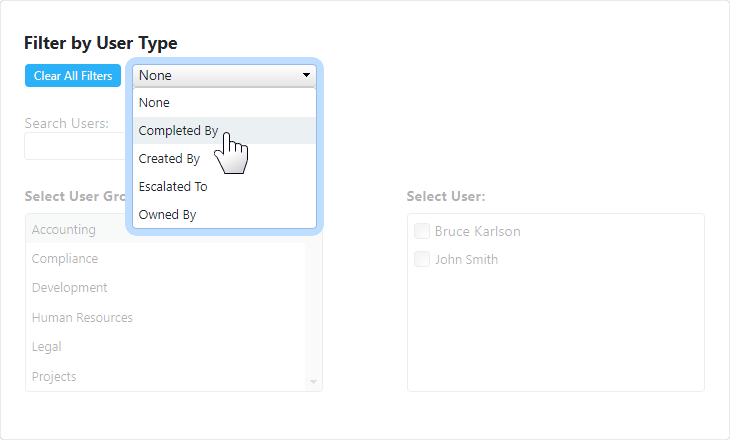Screen dimensions: 730x440
Task: Select Legal user group
Action: click(166, 346)
